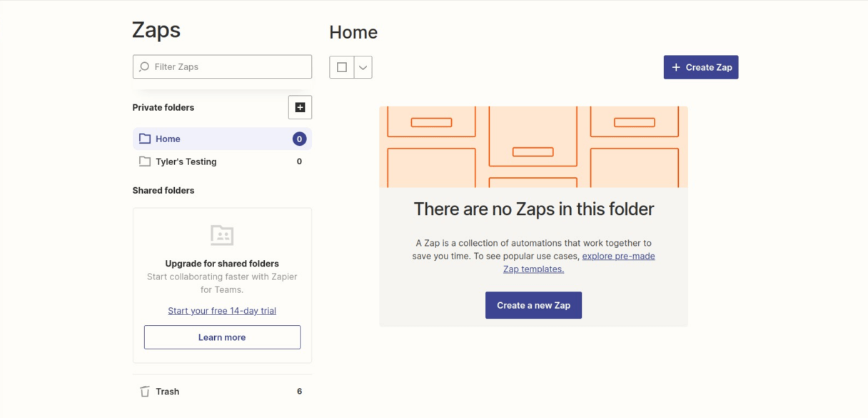The image size is (868, 418).
Task: Click the Trash bin icon in sidebar
Action: pyautogui.click(x=145, y=392)
